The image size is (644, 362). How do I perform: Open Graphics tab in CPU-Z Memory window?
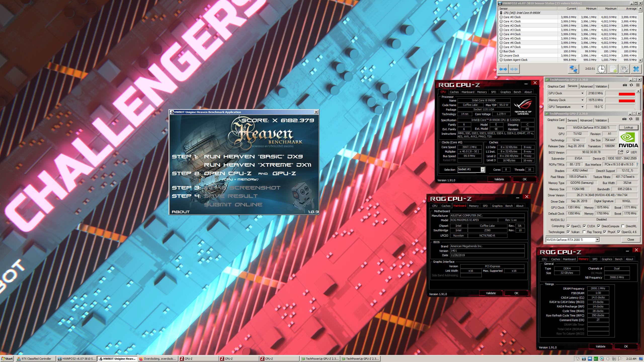607,259
